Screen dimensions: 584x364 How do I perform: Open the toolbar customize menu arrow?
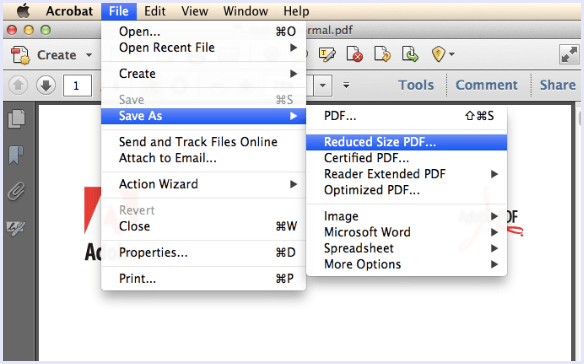[x=346, y=85]
